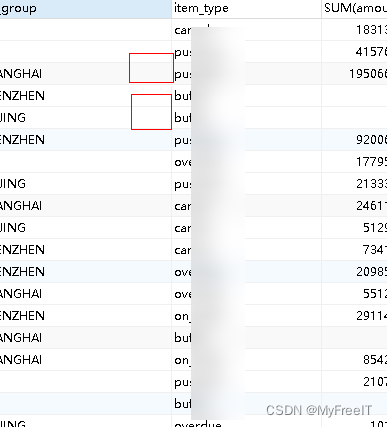Viewport: 387px width, 427px height.
Task: Select the amount cell starting 17795
Action: [x=354, y=162]
